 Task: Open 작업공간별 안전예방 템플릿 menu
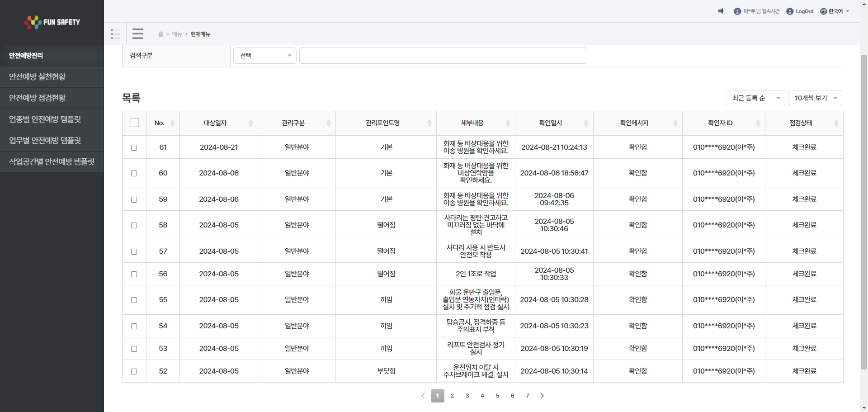pyautogui.click(x=52, y=162)
